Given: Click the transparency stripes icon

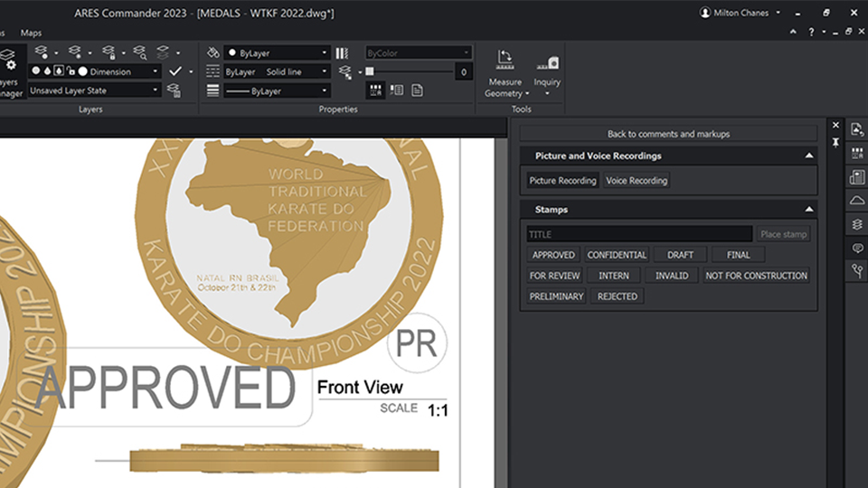Looking at the screenshot, I should (x=342, y=53).
